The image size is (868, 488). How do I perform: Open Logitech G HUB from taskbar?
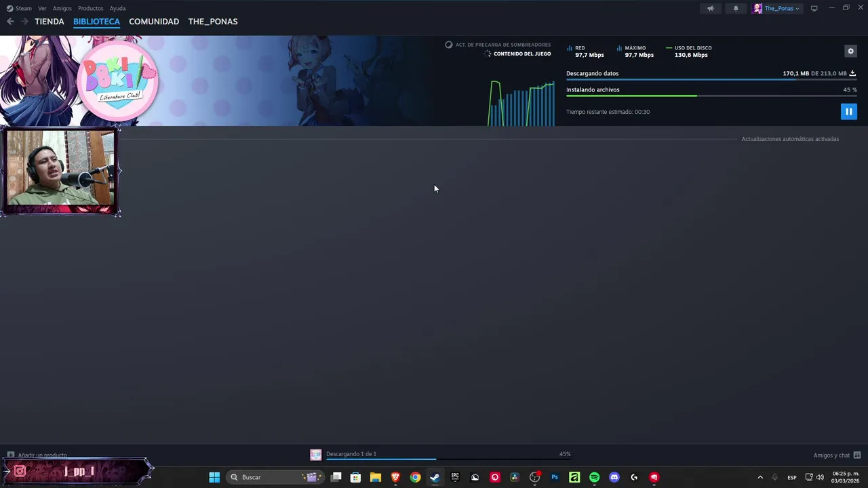click(634, 477)
